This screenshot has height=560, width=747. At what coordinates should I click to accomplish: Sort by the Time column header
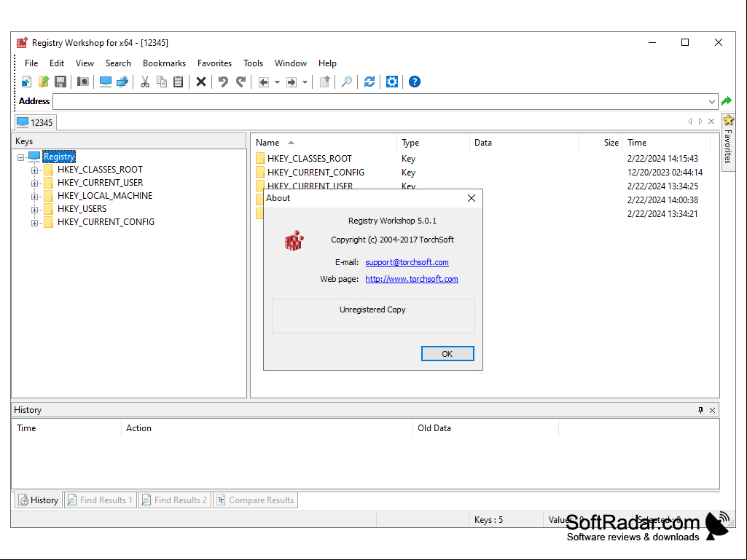(x=667, y=143)
